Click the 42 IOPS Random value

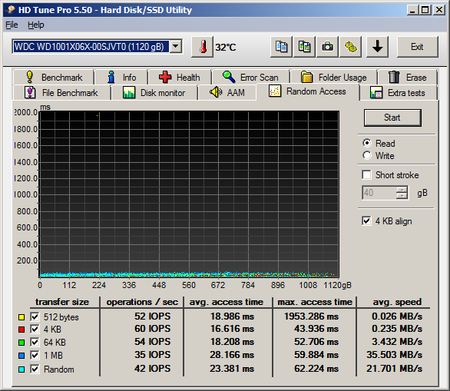coord(152,369)
